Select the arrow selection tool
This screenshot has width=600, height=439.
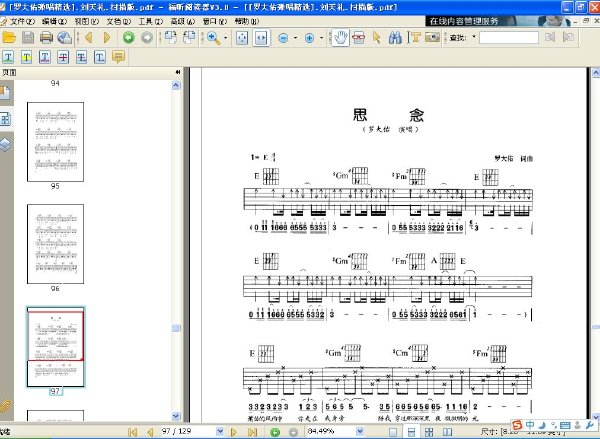[x=377, y=38]
